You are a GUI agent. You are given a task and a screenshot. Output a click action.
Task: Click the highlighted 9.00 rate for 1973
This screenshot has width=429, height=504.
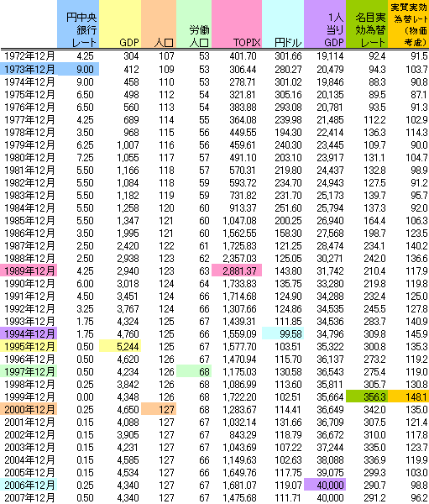click(x=78, y=69)
